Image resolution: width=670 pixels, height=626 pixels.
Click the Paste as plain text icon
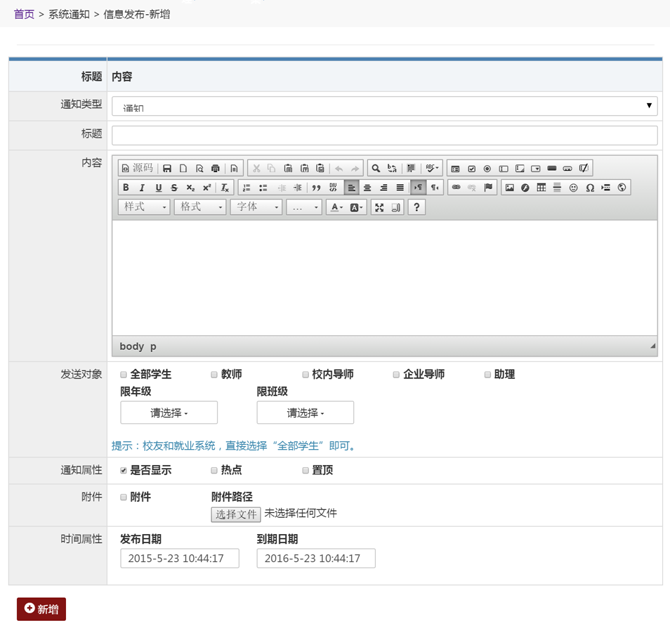304,168
